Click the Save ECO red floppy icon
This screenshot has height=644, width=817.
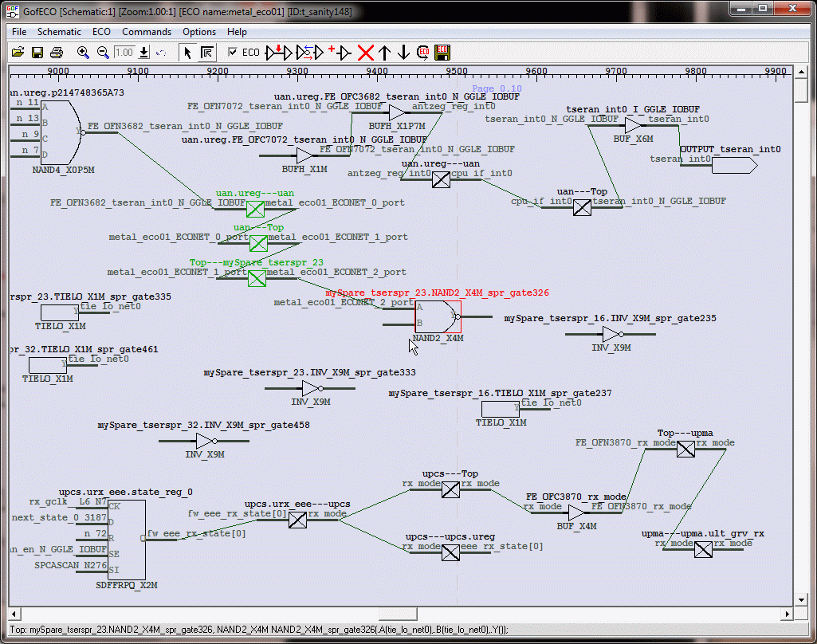442,53
